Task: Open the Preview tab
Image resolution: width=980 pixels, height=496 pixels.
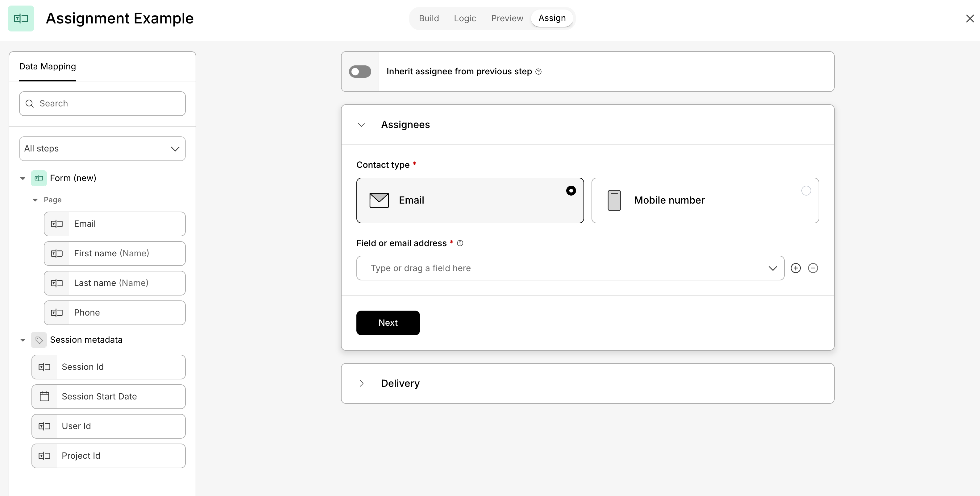Action: pyautogui.click(x=507, y=18)
